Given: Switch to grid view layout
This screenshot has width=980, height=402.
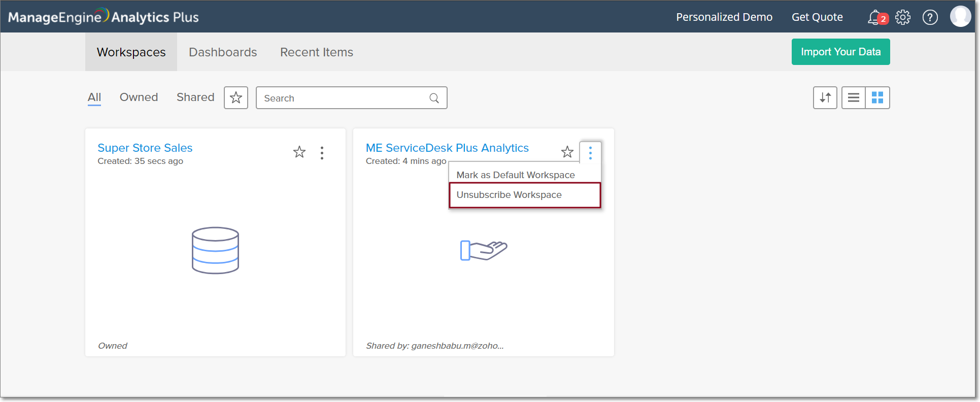Looking at the screenshot, I should click(x=877, y=97).
